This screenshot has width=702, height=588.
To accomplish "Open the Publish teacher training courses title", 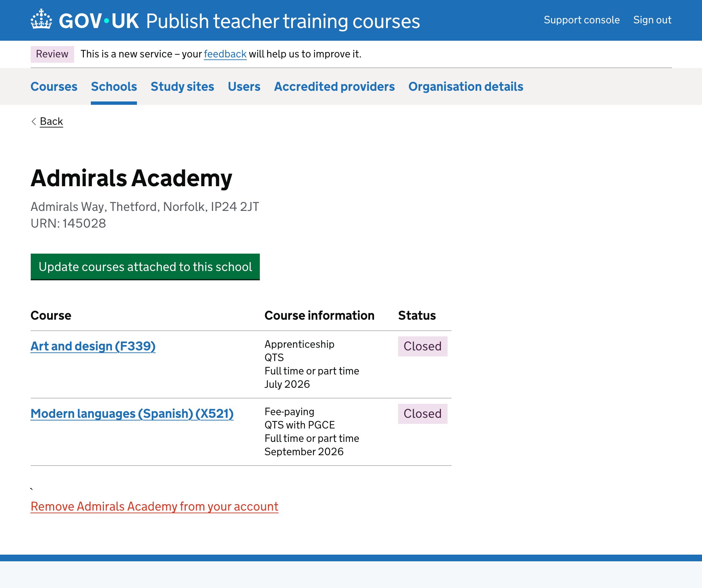I will (283, 21).
